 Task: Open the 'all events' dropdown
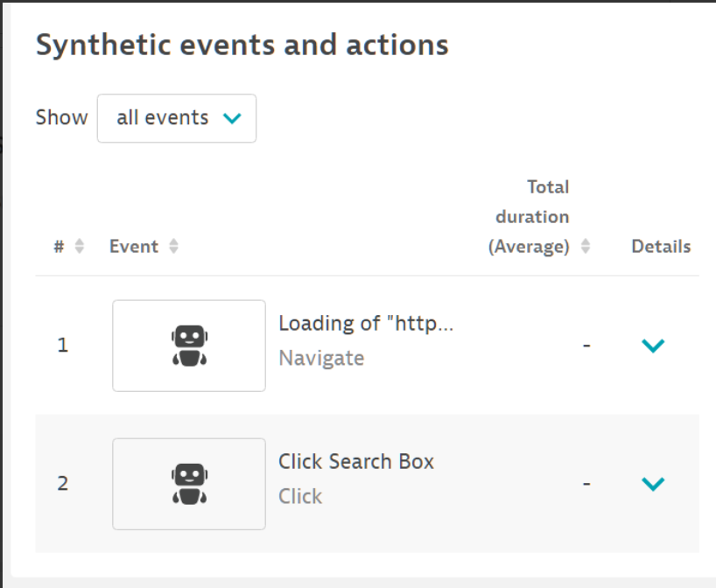click(x=176, y=117)
